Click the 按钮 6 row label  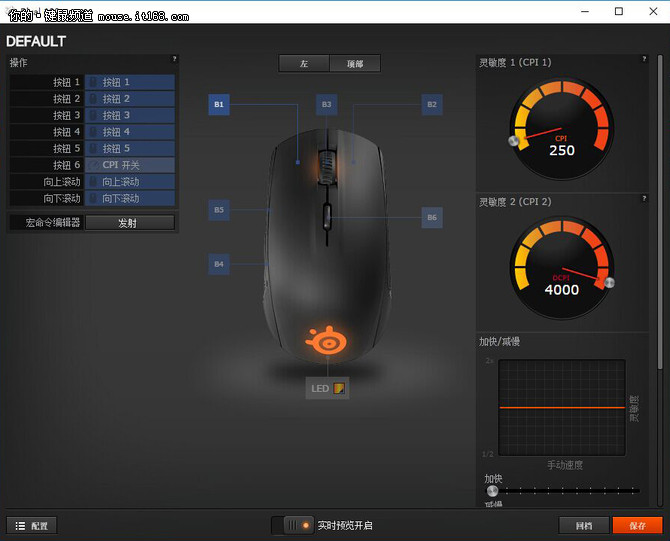(66, 165)
